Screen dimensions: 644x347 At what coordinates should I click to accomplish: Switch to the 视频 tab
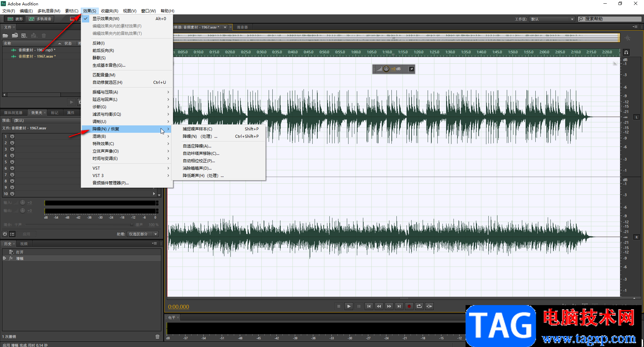(24, 244)
